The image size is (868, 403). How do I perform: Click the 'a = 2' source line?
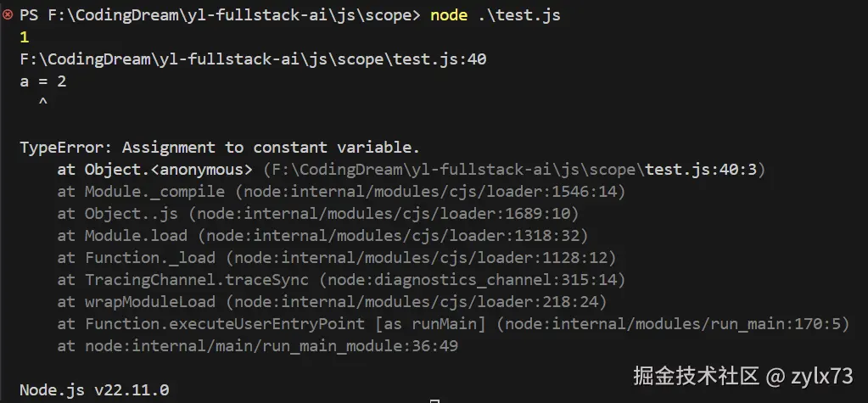point(42,81)
